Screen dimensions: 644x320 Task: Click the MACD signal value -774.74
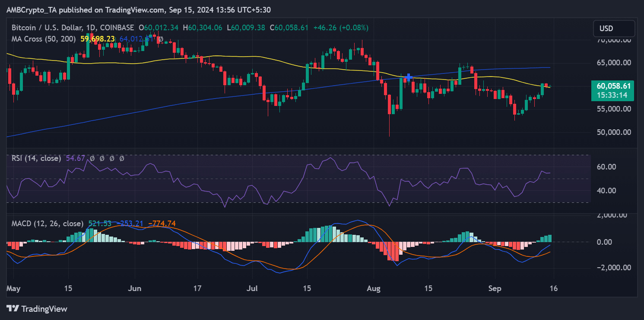[162, 224]
